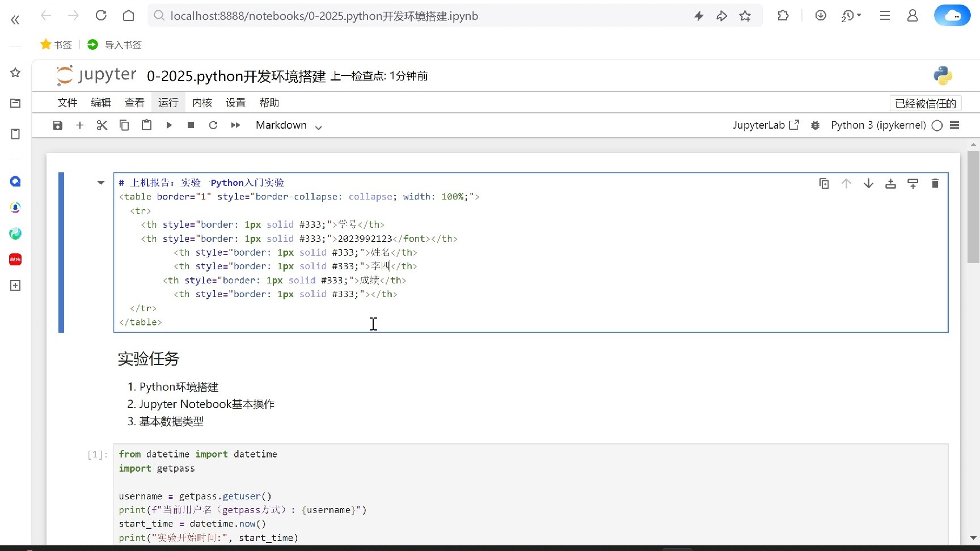The image size is (980, 551).
Task: Click the blue cloud sync button
Action: [953, 16]
